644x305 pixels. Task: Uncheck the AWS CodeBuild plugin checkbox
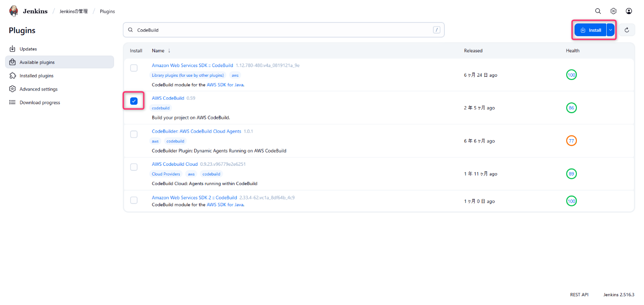pos(134,101)
